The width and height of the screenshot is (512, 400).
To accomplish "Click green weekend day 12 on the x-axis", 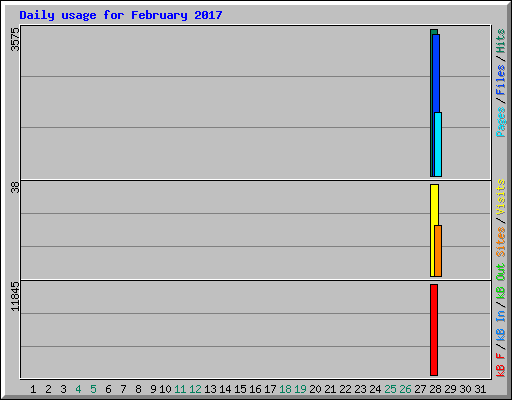I will click(195, 389).
